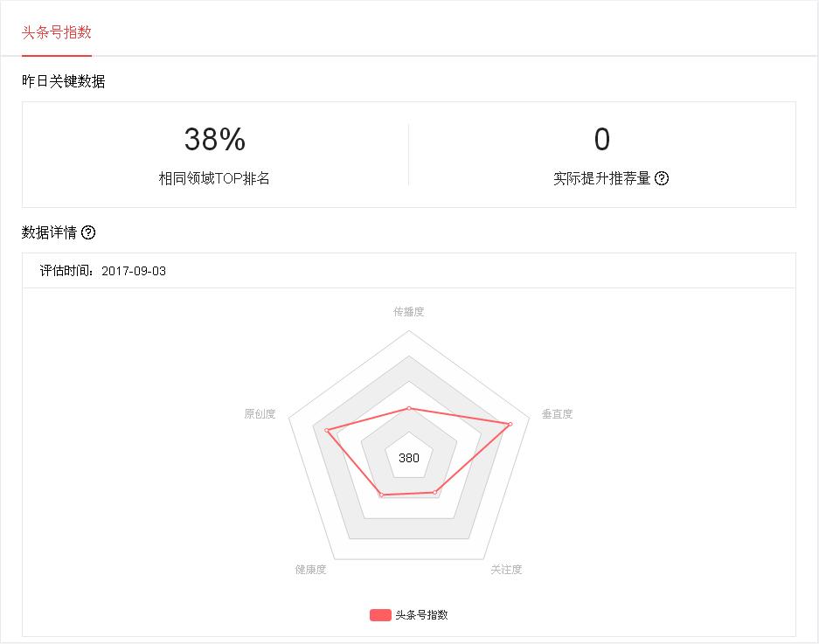This screenshot has width=819, height=644.
Task: Select the 垂直度 radar axis label
Action: [557, 413]
